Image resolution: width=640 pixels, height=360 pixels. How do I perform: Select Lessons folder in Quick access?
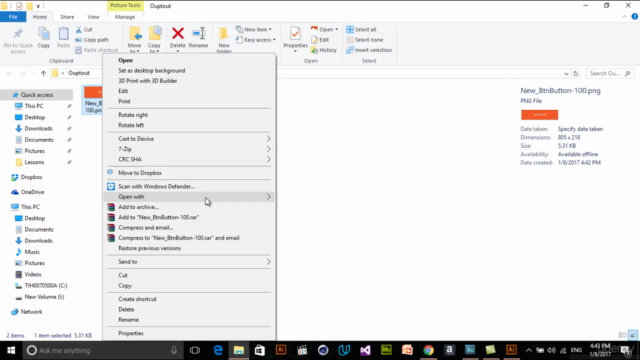point(34,162)
